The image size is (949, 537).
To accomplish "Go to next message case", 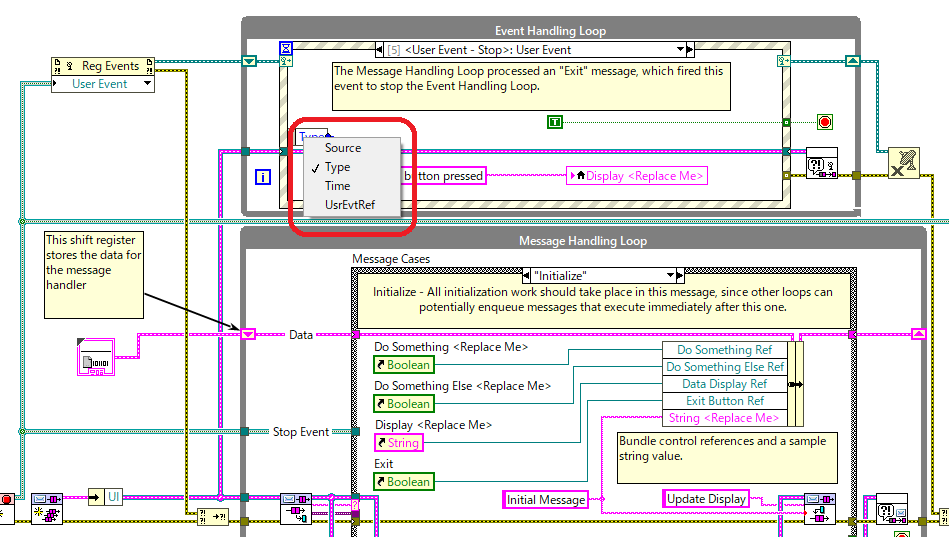I will (680, 275).
